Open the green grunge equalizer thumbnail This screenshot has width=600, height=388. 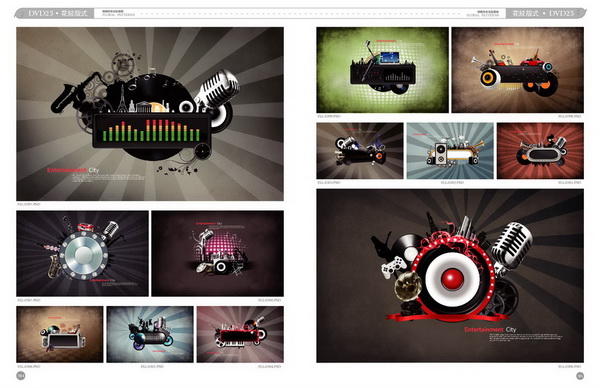click(383, 70)
